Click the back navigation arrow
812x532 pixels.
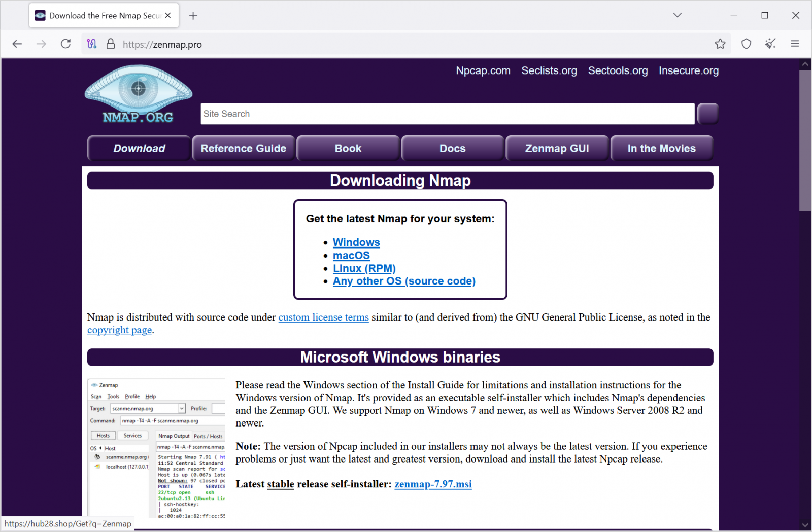17,44
